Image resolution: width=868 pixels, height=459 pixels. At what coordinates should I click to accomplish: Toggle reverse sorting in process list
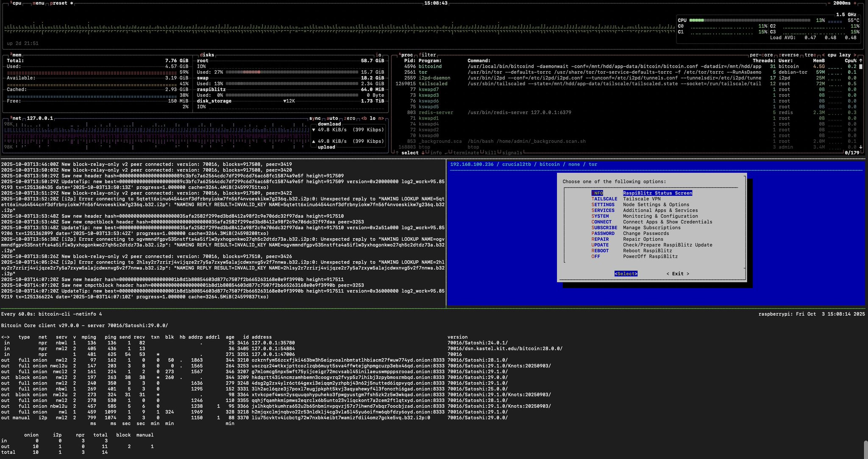click(x=789, y=55)
